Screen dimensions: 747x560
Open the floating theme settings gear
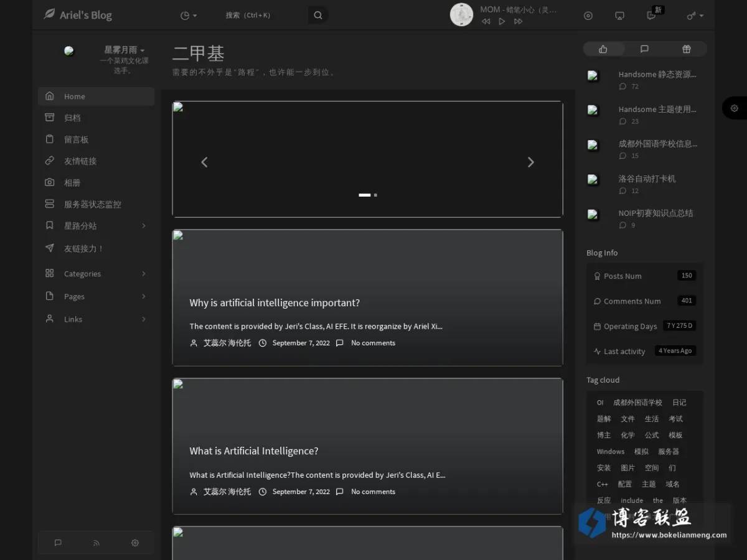(735, 108)
